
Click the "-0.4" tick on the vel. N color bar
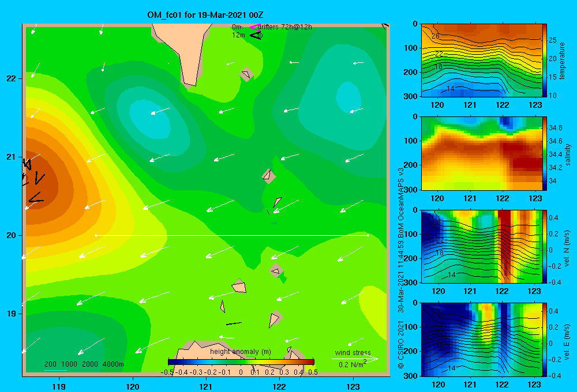tap(554, 282)
